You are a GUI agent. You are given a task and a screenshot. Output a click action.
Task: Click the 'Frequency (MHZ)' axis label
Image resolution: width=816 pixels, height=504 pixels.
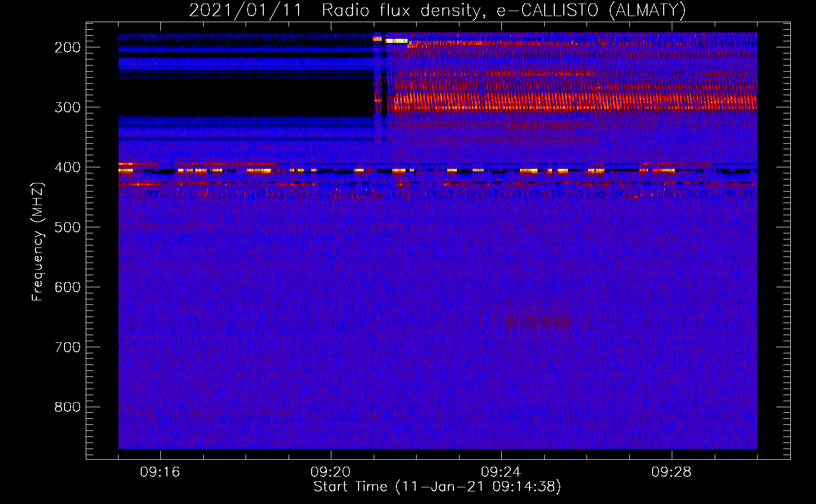[x=38, y=241]
